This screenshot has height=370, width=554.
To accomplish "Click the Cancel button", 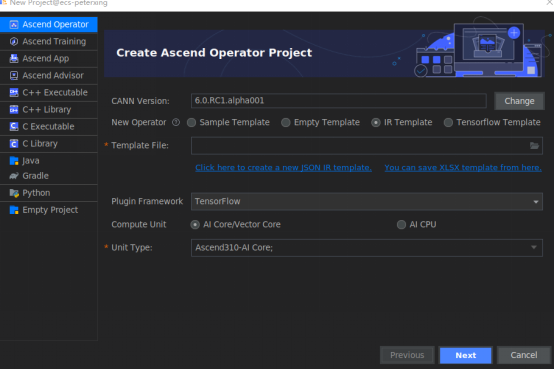I will point(524,355).
